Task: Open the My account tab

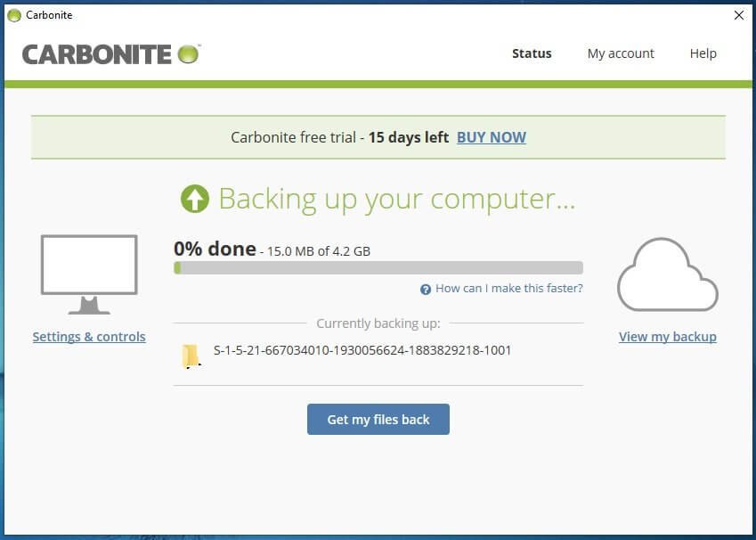Action: click(621, 53)
